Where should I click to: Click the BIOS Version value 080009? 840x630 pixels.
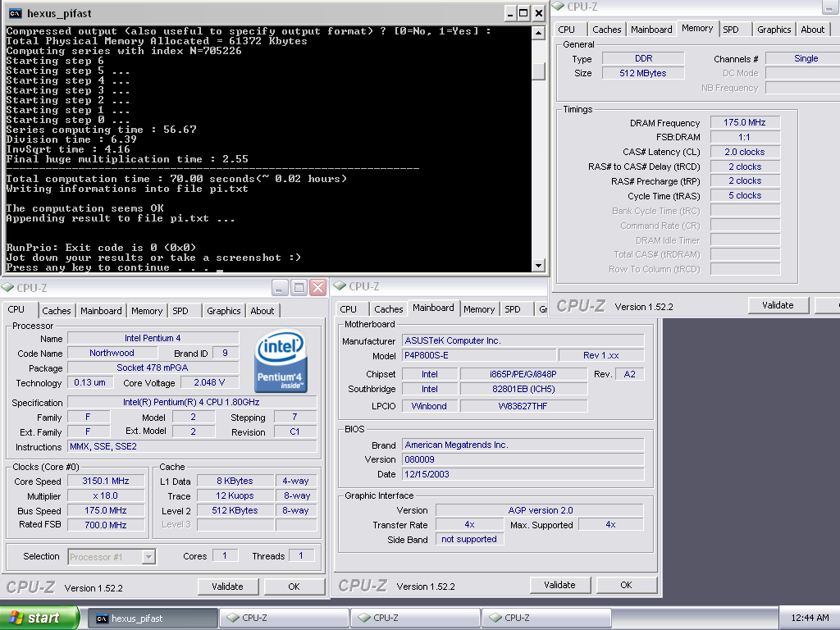[523, 459]
